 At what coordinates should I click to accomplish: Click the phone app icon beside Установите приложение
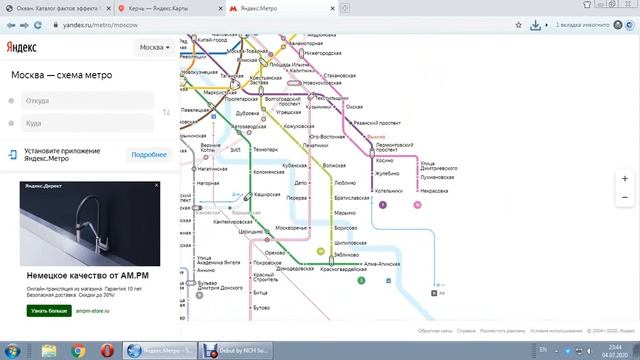pyautogui.click(x=13, y=155)
